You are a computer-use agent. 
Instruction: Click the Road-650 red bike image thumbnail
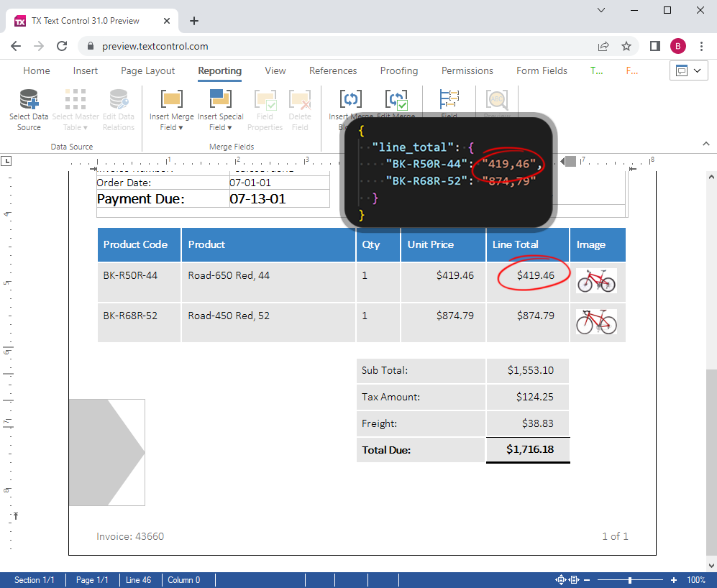click(x=596, y=280)
